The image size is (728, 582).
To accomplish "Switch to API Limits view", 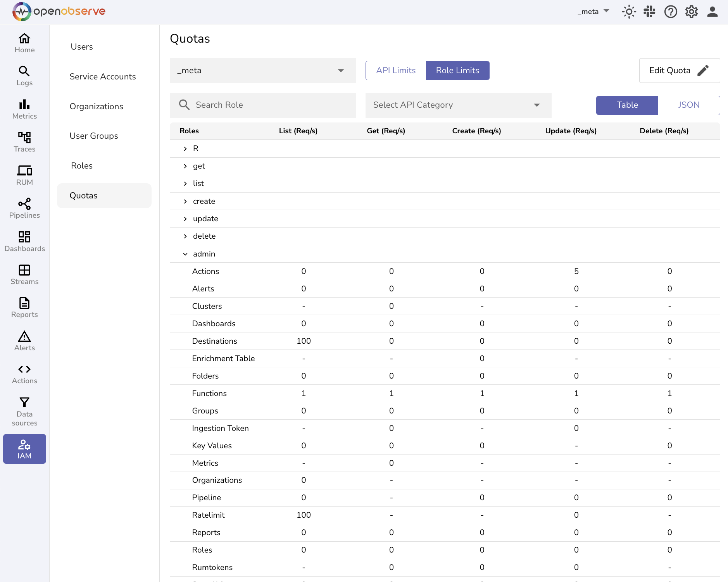I will (x=396, y=71).
